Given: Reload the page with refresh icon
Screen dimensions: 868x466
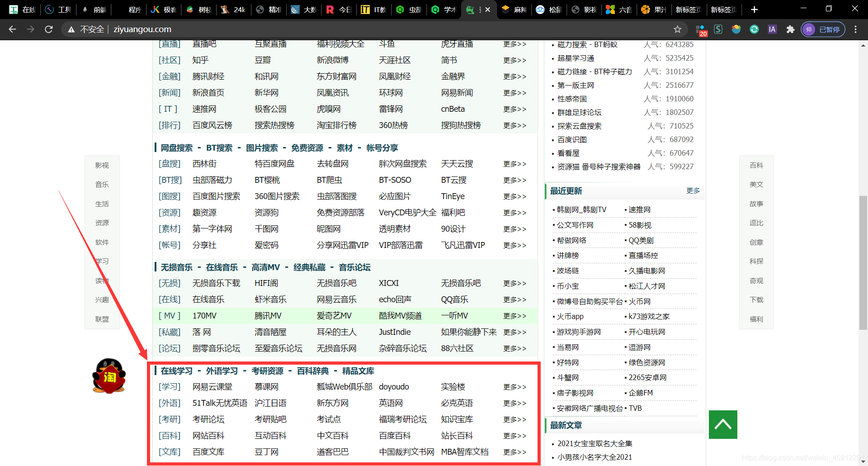Looking at the screenshot, I should pos(49,29).
